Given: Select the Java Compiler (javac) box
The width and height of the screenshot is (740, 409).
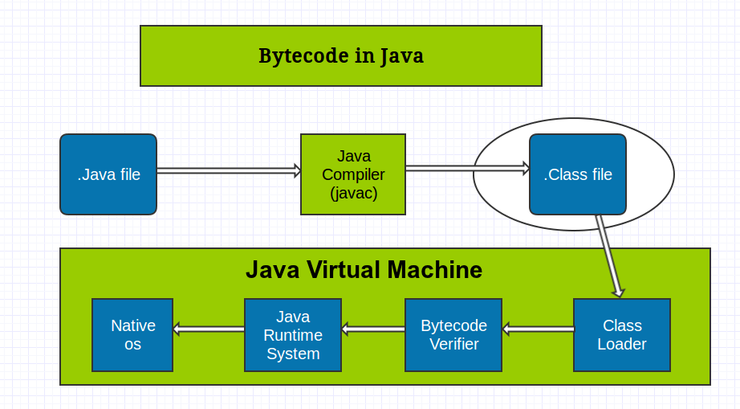Looking at the screenshot, I should pyautogui.click(x=353, y=175).
